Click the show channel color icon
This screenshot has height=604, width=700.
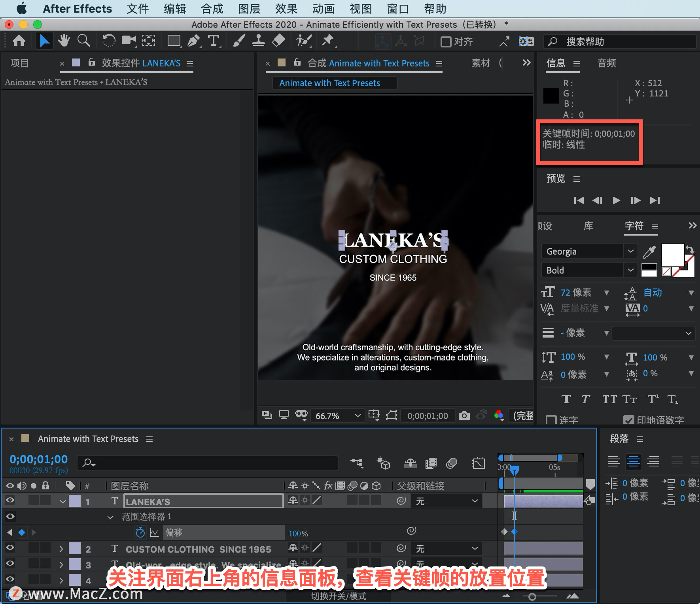(499, 415)
